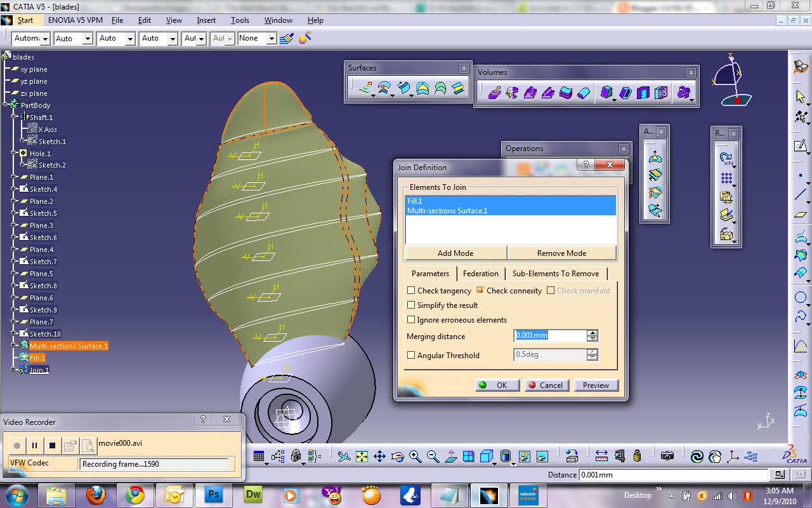Image resolution: width=812 pixels, height=508 pixels.
Task: Increase Merging distance with the stepper
Action: click(592, 333)
